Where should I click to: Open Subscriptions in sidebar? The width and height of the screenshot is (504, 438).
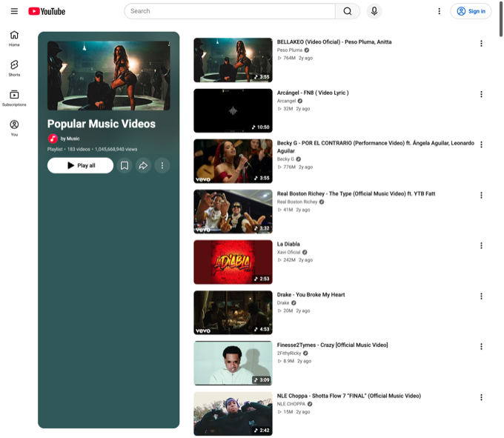click(x=14, y=99)
